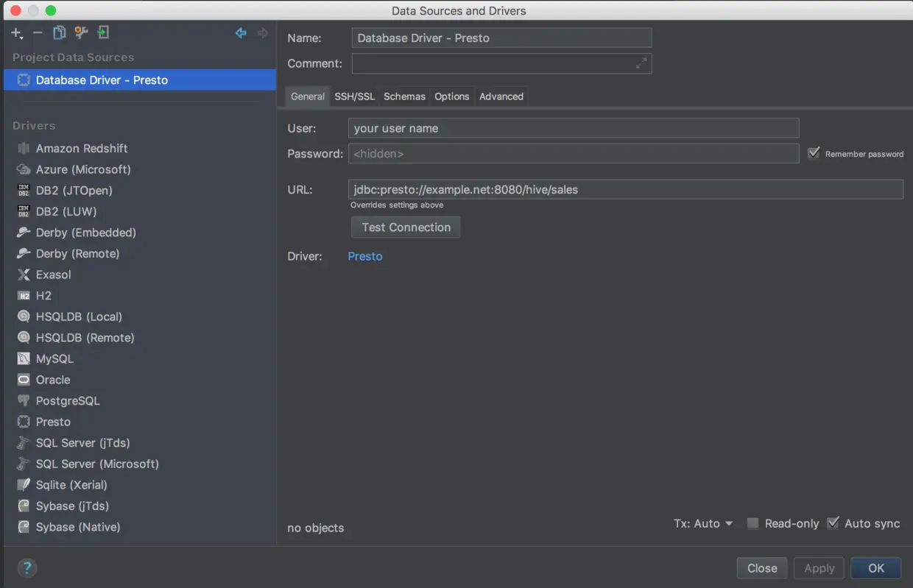Toggle the Remember password checkbox
Viewport: 913px width, 588px height.
(814, 153)
